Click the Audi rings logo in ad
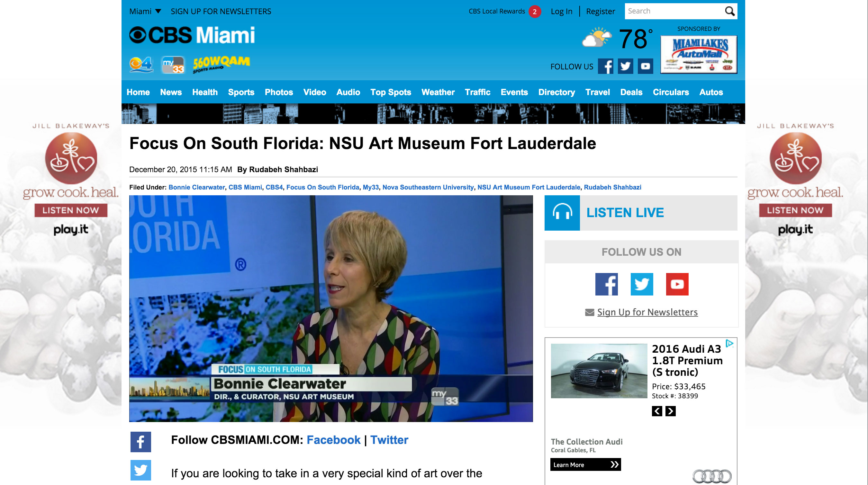Image resolution: width=868 pixels, height=485 pixels. 712,476
